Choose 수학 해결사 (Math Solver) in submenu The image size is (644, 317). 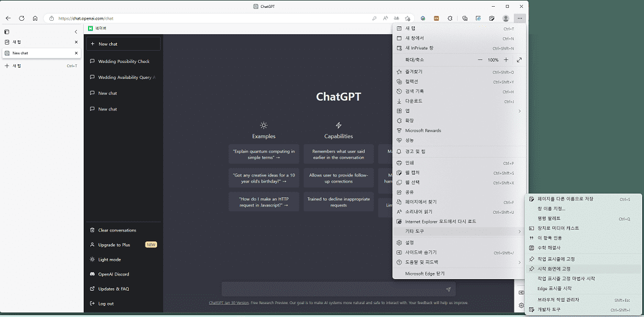584,247
